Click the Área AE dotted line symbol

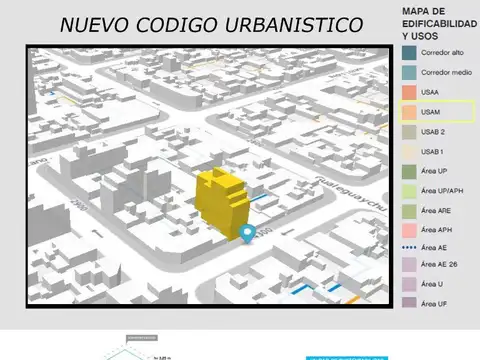coord(409,247)
